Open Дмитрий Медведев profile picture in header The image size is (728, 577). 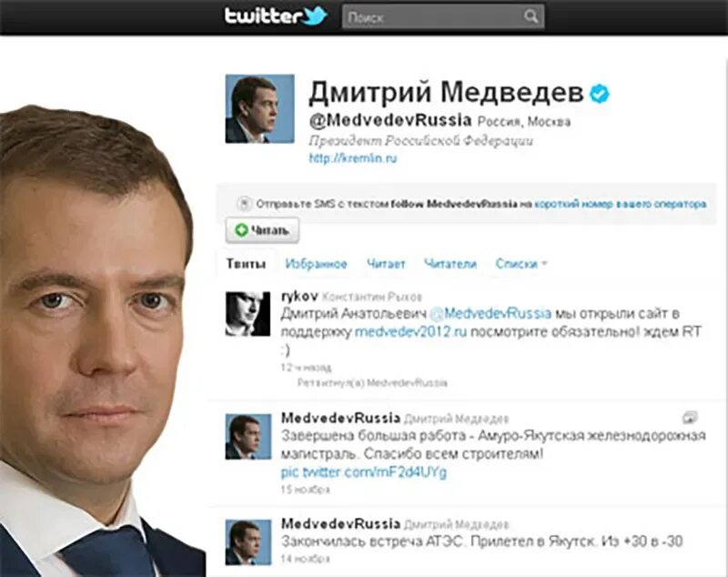point(259,108)
